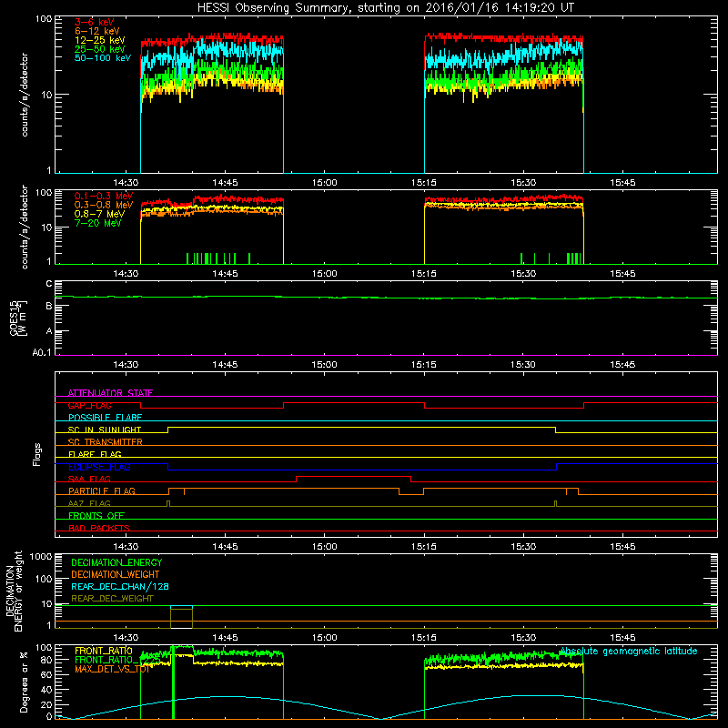Click the '0.1-0.3 MeV' legend label
Viewport: 728px width, 728px height.
(x=104, y=196)
